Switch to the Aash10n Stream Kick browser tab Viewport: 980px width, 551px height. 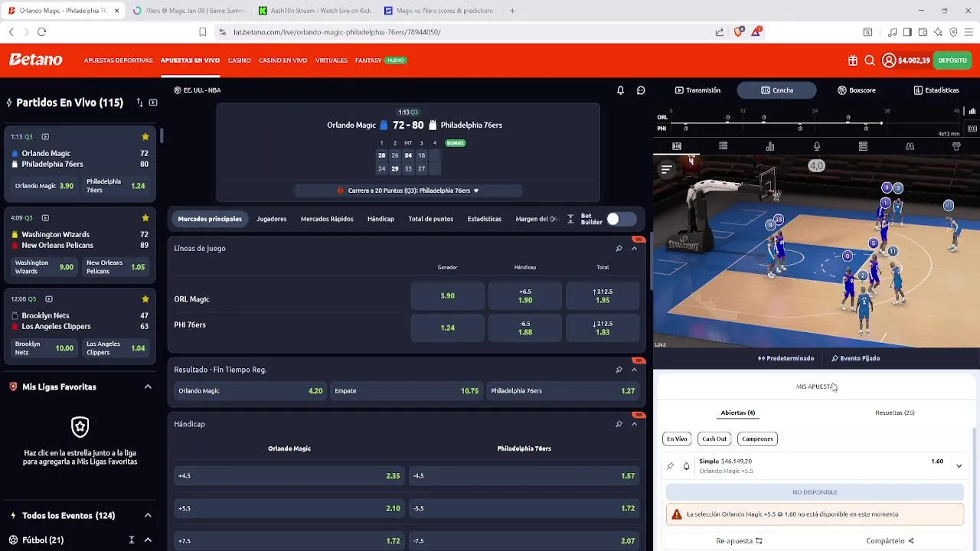[x=314, y=11]
